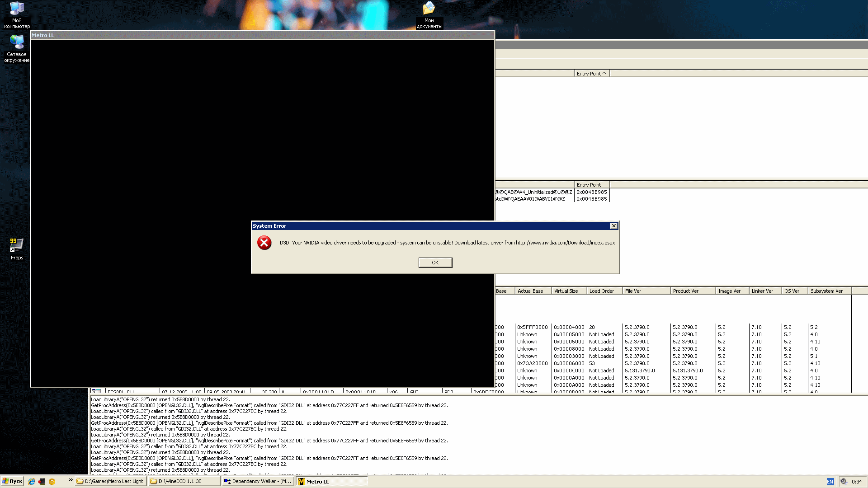Sort module list by Linker Ver column
The image size is (868, 488).
tap(765, 291)
